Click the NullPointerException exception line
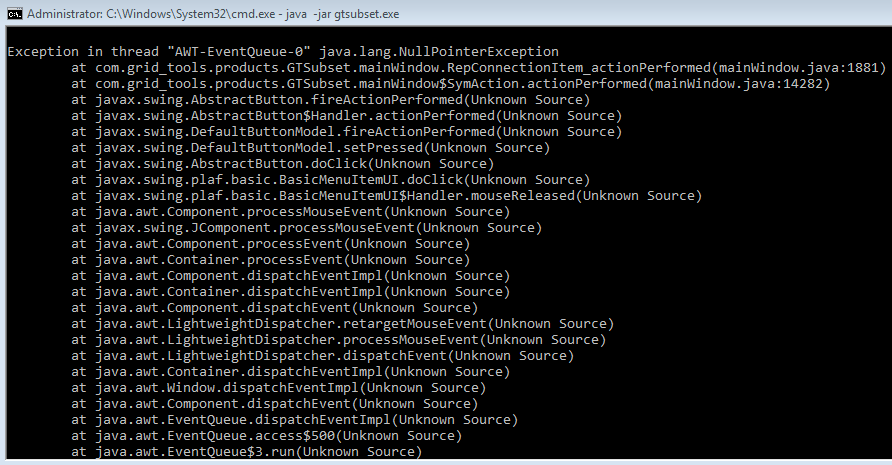 point(283,51)
